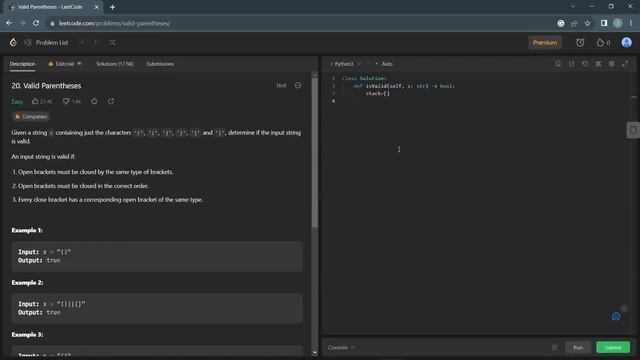Click the stack=[] code line
The height and width of the screenshot is (360, 640).
[378, 93]
